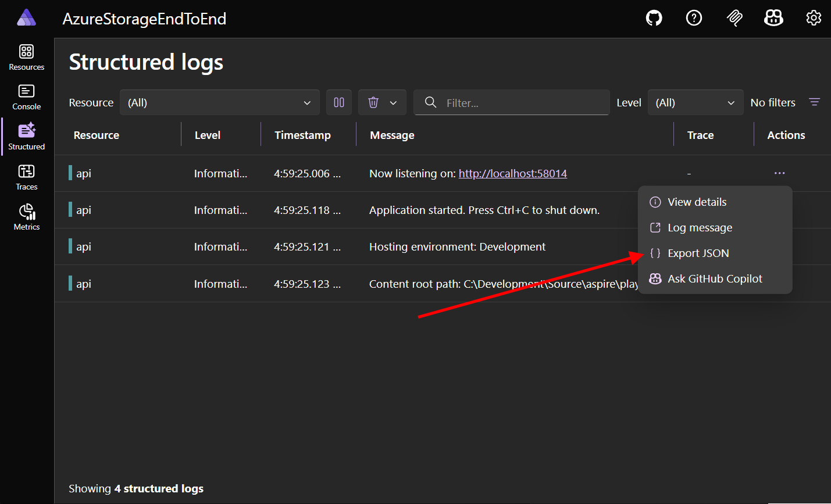The image size is (831, 504).
Task: Click the filter funnel icon near No filters
Action: (x=814, y=102)
